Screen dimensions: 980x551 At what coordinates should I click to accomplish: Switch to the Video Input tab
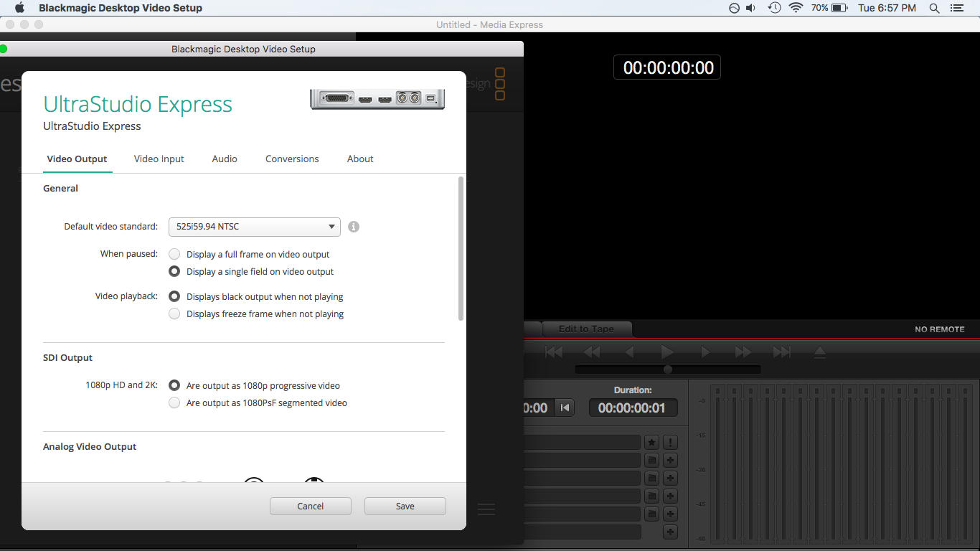pyautogui.click(x=159, y=159)
